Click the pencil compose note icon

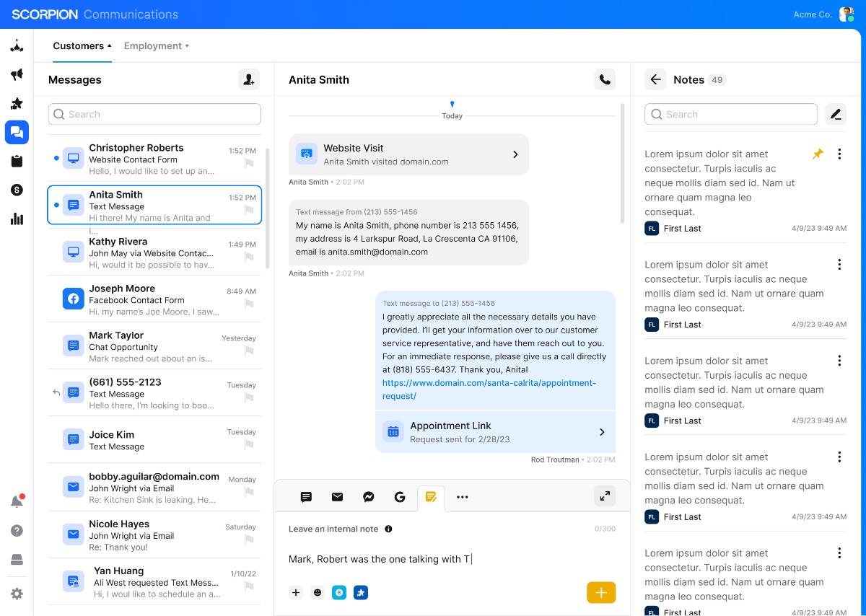click(x=836, y=114)
